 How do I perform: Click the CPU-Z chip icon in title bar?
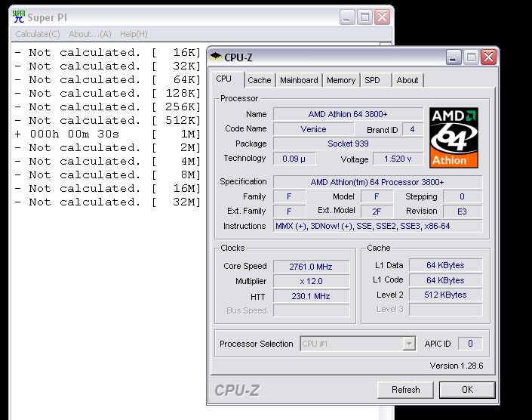[216, 57]
